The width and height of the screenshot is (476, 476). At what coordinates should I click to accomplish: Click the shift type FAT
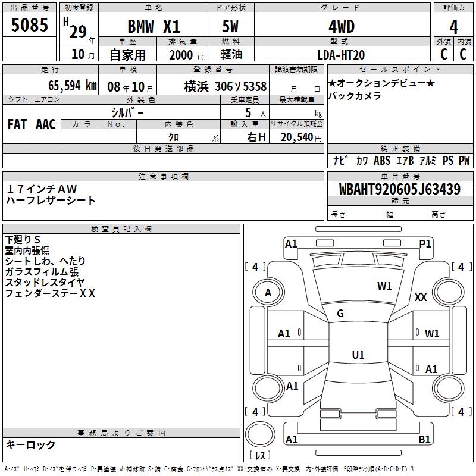(x=17, y=124)
